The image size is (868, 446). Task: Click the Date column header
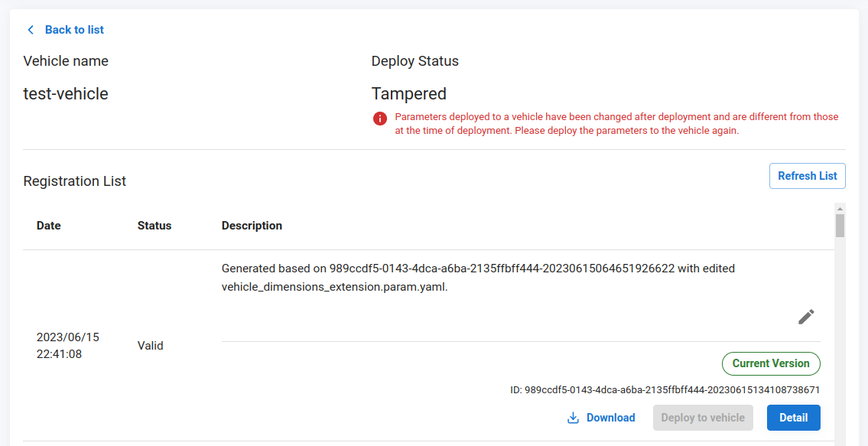48,226
